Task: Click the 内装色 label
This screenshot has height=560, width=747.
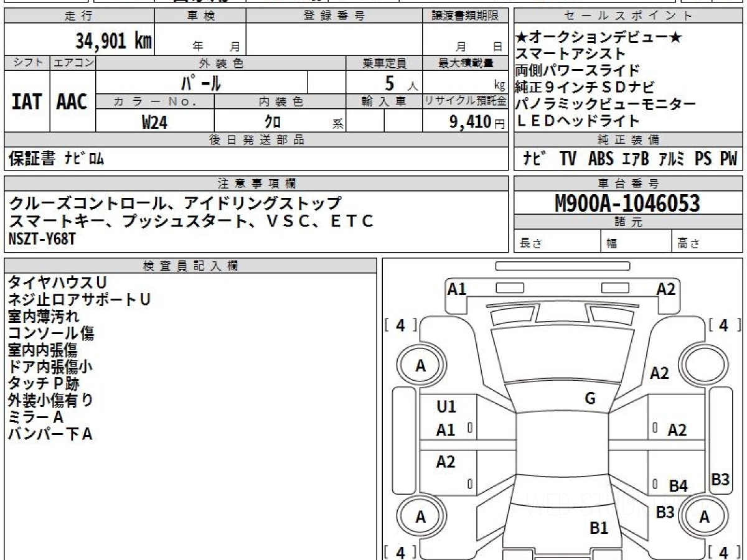Action: tap(280, 102)
